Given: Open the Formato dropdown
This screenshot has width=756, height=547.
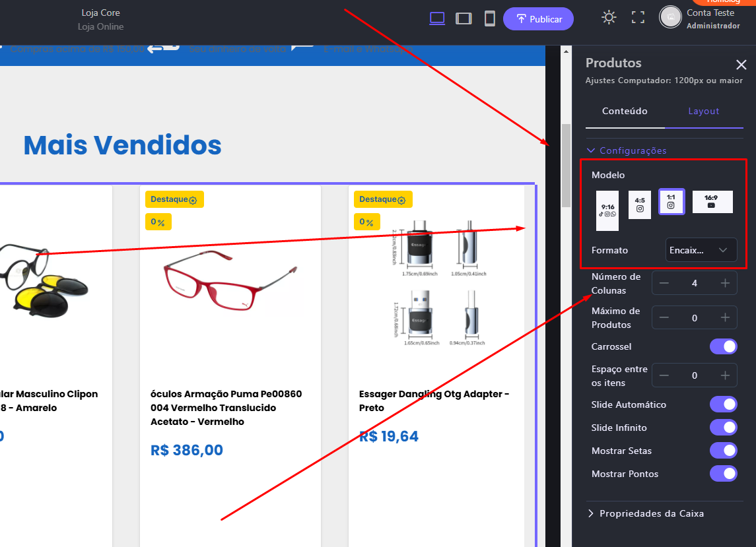Looking at the screenshot, I should coord(701,250).
